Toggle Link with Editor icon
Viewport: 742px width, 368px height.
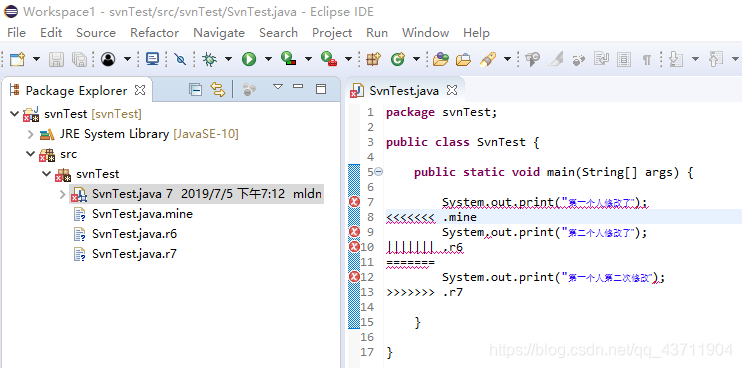point(218,89)
